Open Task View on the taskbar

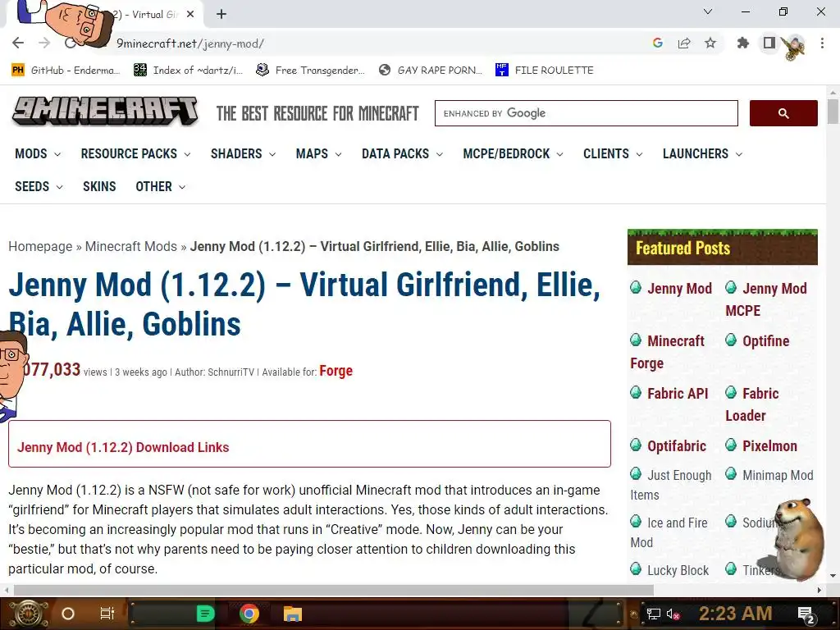[107, 614]
